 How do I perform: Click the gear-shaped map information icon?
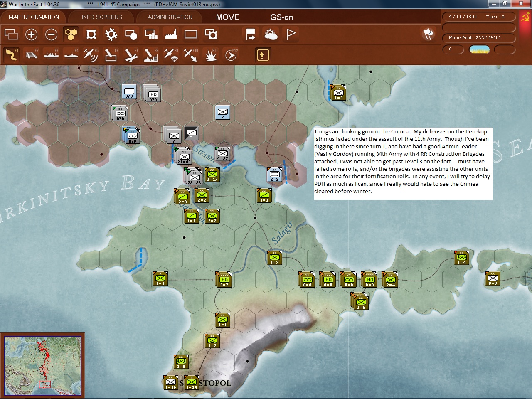111,34
